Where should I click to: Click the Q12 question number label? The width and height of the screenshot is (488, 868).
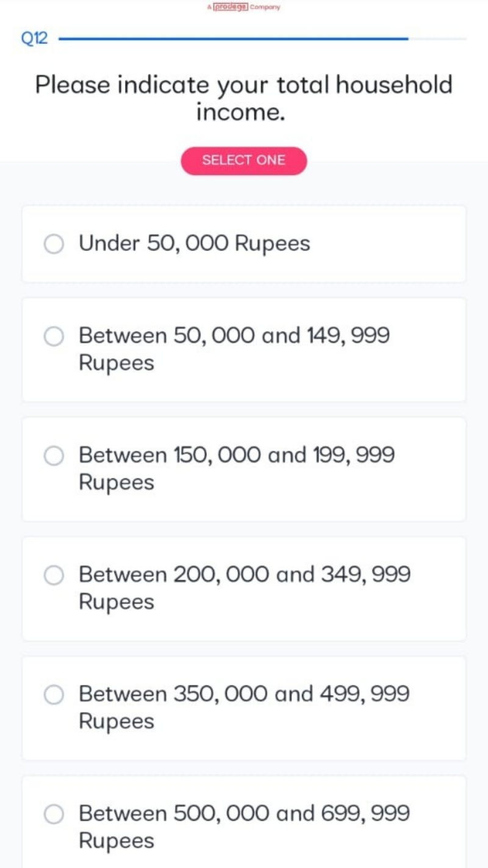pos(34,39)
